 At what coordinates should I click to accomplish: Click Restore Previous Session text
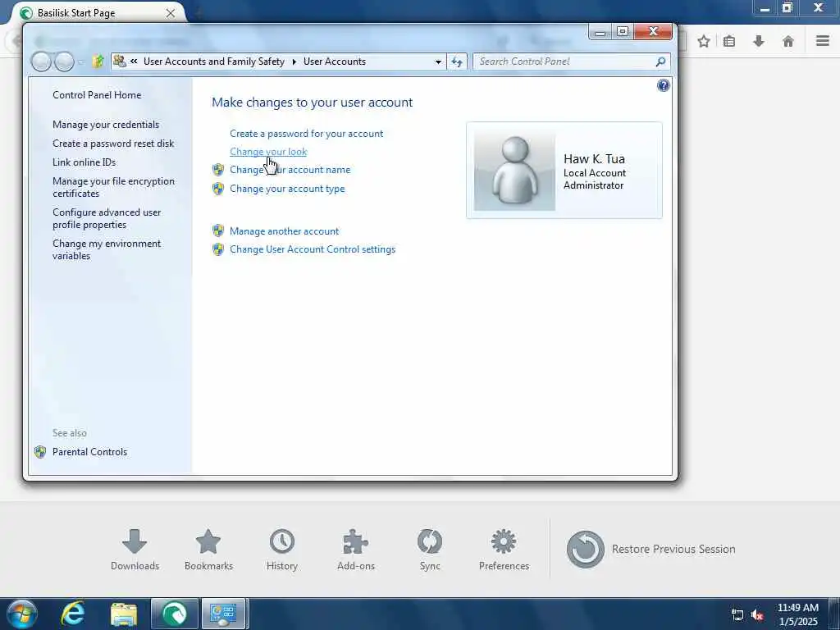click(673, 549)
